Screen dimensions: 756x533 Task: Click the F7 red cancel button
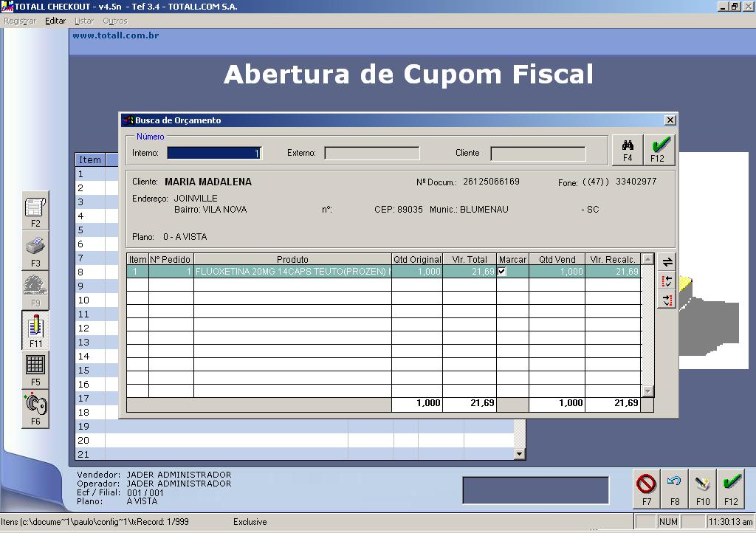647,489
